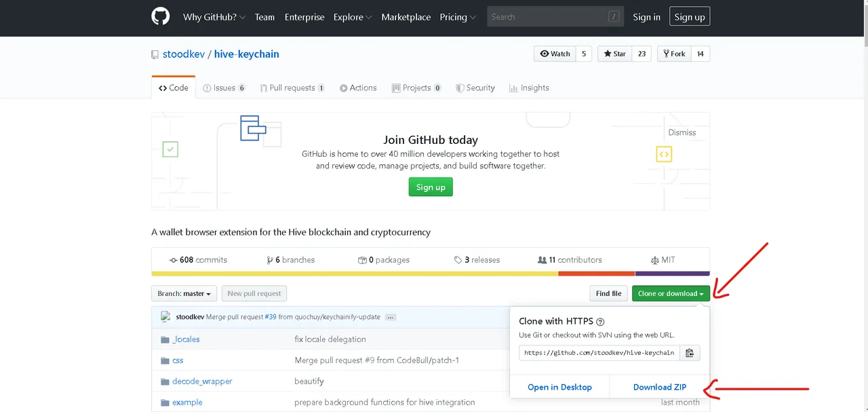This screenshot has width=868, height=412.
Task: Click the repository book icon beside stoodkev
Action: pyautogui.click(x=155, y=54)
